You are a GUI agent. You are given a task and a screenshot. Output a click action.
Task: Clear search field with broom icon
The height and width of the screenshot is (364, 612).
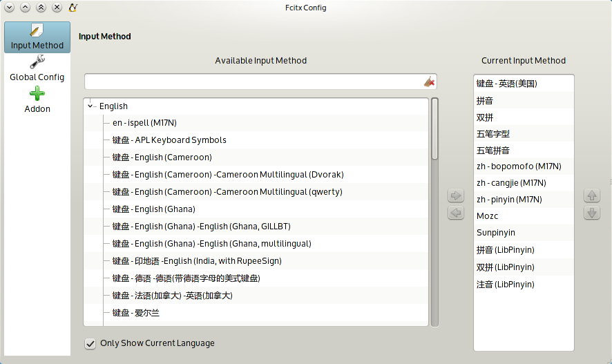pyautogui.click(x=430, y=82)
